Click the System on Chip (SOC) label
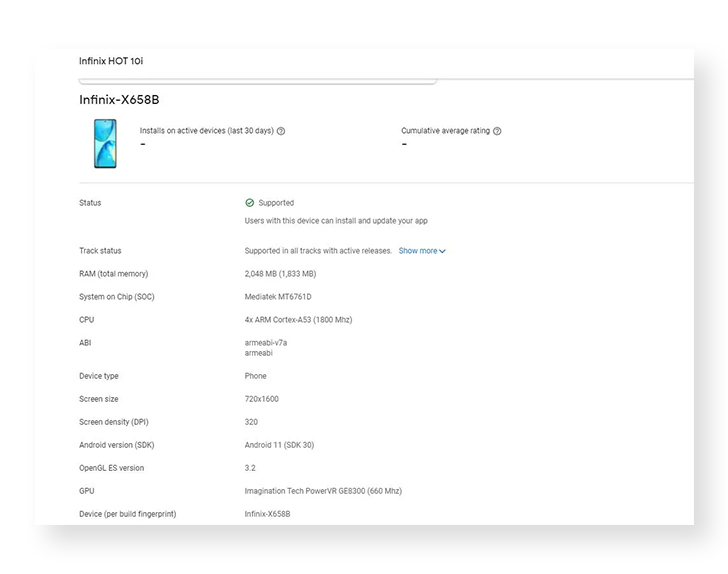The height and width of the screenshot is (574, 728). (x=117, y=297)
